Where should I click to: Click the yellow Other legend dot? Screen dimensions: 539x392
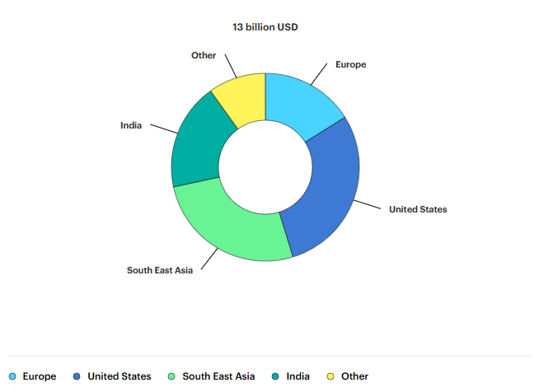tap(330, 376)
